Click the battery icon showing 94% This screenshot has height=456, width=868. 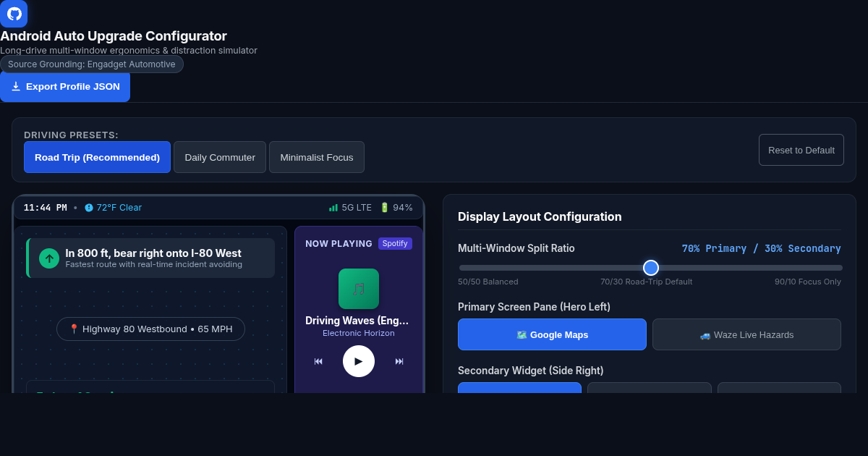click(x=385, y=208)
